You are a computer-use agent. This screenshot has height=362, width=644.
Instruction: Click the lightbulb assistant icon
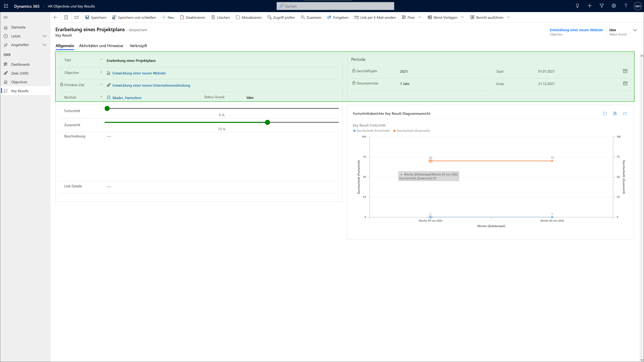tap(577, 6)
